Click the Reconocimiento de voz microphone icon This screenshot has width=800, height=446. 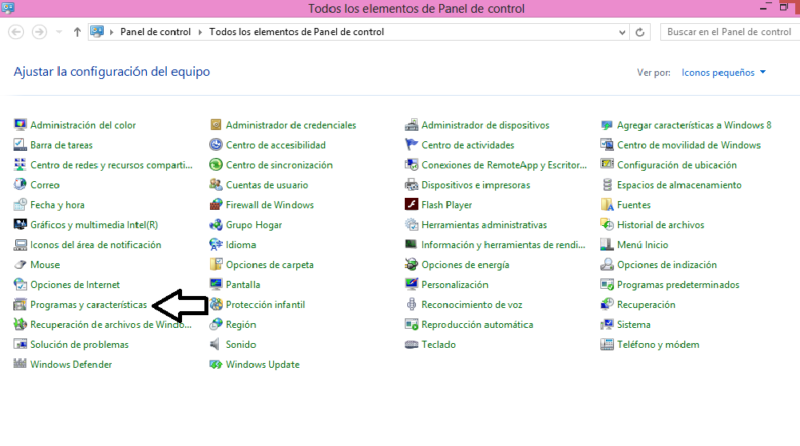coord(411,305)
